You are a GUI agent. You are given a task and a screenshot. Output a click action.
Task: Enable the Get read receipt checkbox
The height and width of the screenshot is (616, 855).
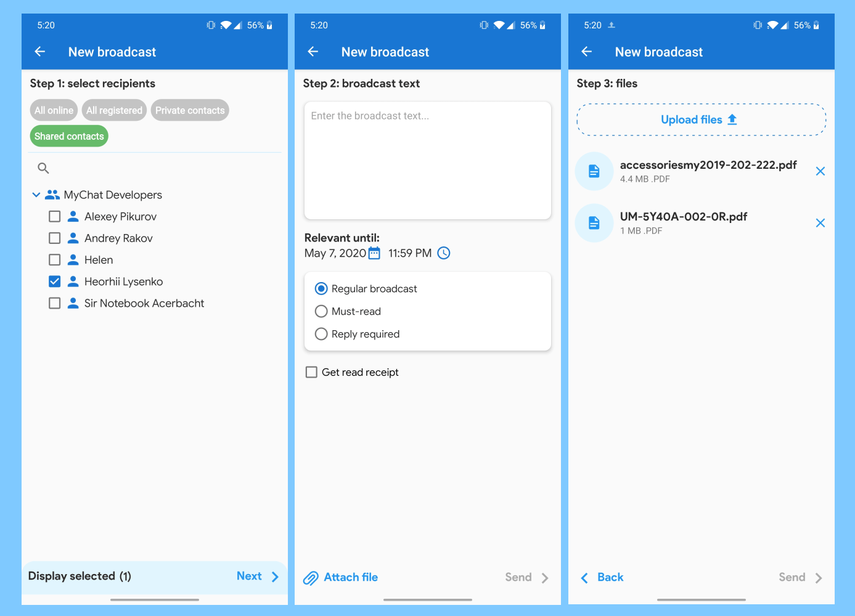click(x=312, y=372)
